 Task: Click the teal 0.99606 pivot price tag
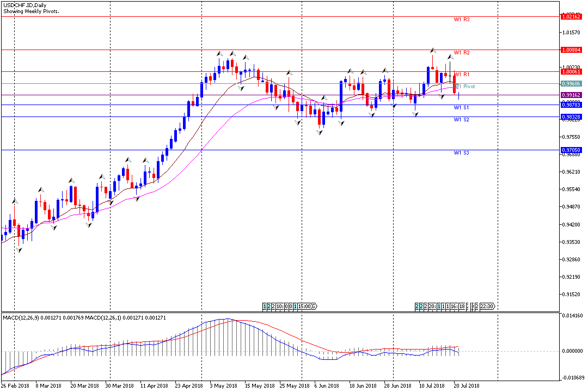[x=571, y=84]
